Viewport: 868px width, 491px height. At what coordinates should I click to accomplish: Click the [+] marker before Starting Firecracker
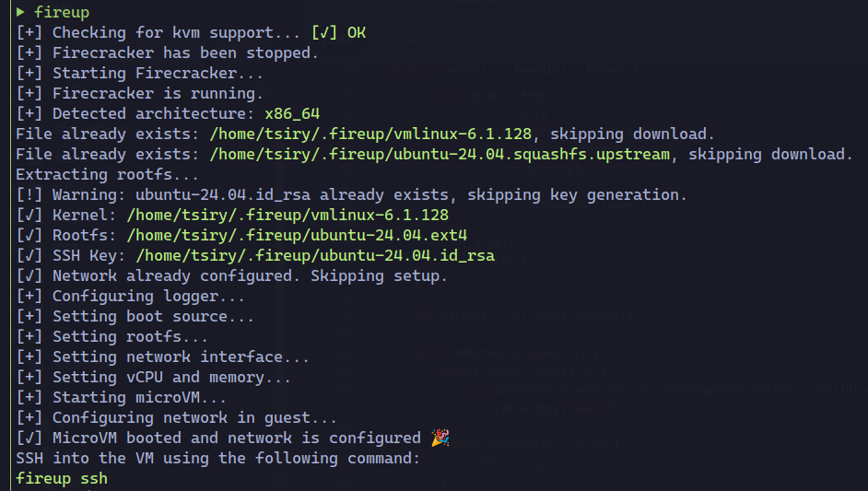tap(29, 74)
